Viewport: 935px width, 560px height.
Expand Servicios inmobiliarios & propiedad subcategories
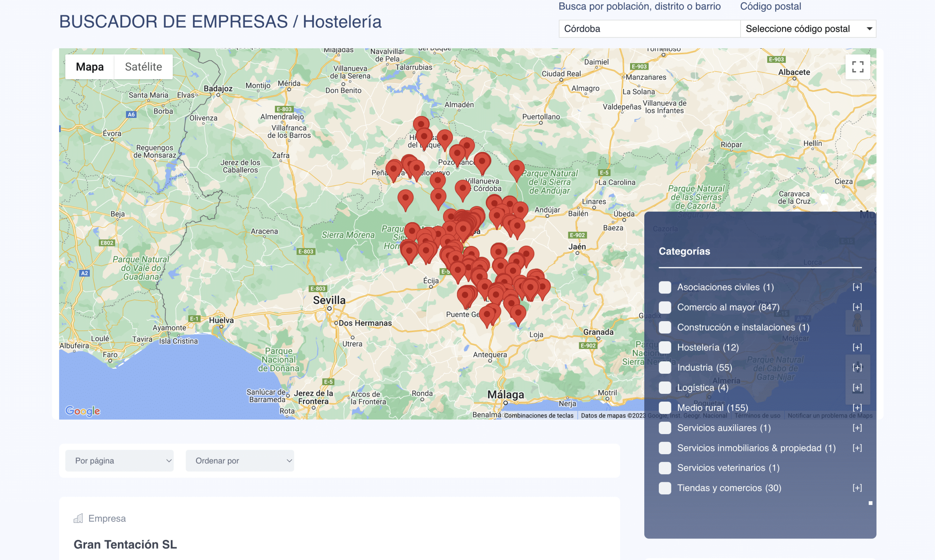tap(857, 448)
